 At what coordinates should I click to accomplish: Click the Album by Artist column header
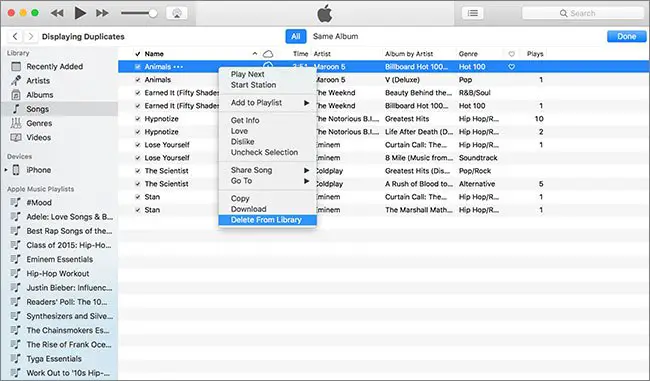[409, 54]
